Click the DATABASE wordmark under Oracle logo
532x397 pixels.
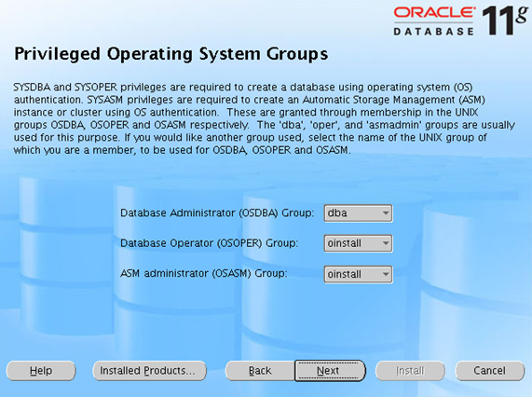(x=433, y=32)
